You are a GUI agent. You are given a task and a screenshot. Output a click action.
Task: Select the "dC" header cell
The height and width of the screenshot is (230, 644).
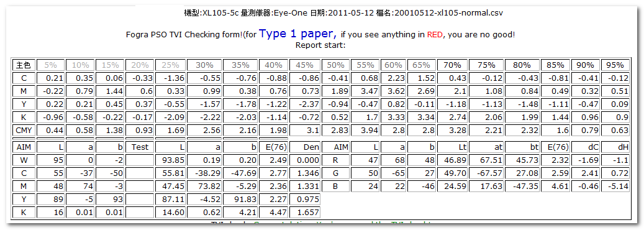[585, 147]
